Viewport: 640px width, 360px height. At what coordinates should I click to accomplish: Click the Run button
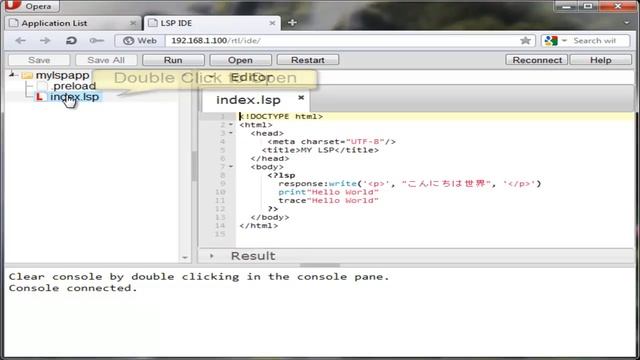pyautogui.click(x=173, y=60)
